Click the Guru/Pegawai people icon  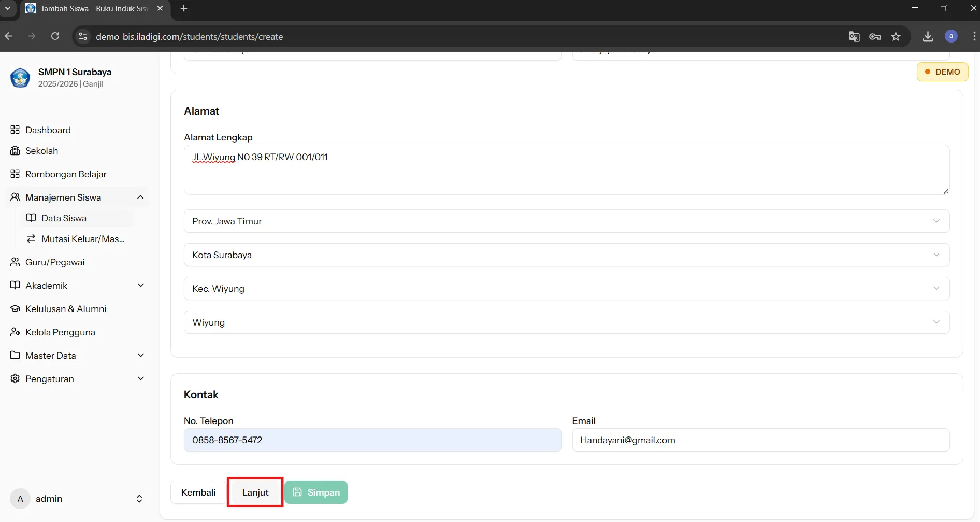(x=15, y=262)
